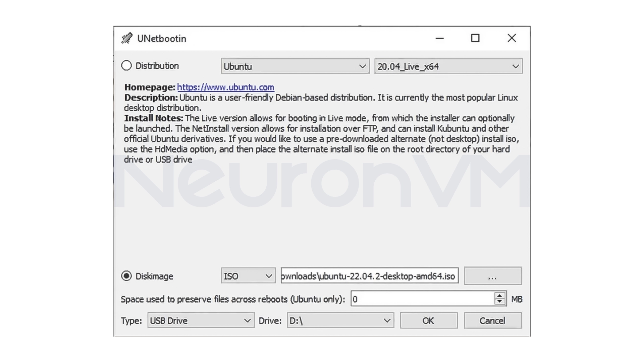Select the Distribution radio button
The height and width of the screenshot is (362, 644).
coord(126,65)
